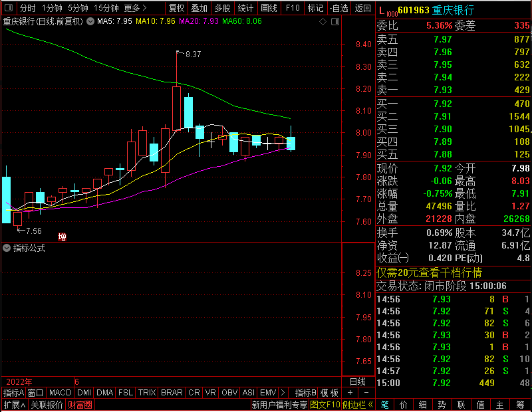Open F10 company info
The image size is (532, 412).
point(293,8)
